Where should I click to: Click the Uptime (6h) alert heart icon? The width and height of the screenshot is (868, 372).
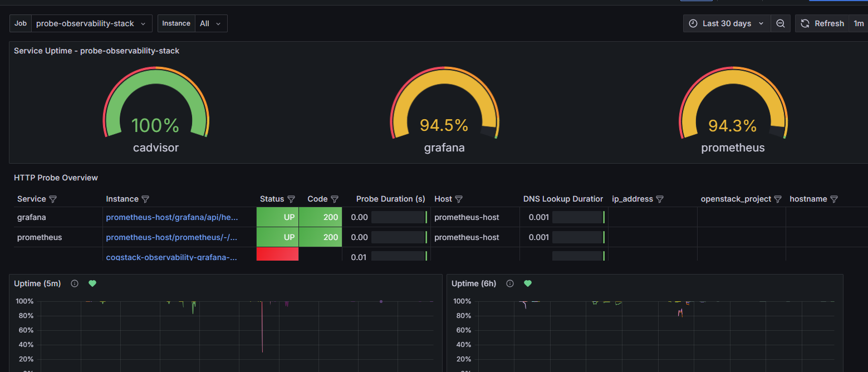point(528,283)
